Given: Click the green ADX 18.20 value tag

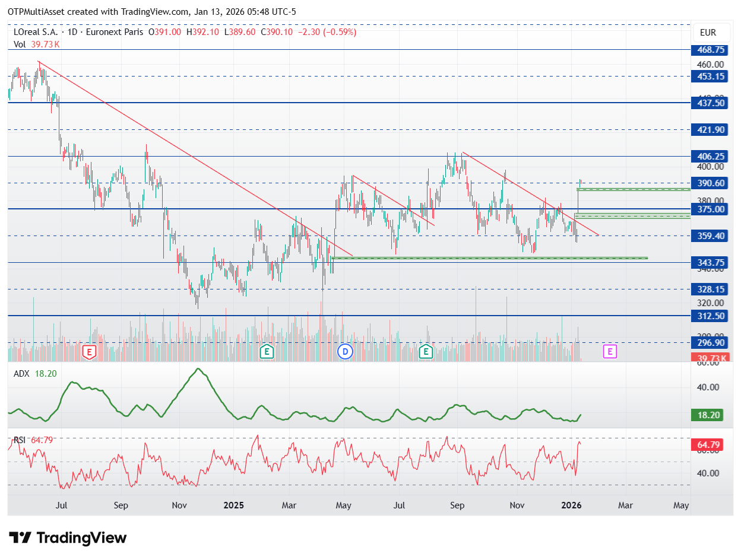Looking at the screenshot, I should (x=711, y=415).
